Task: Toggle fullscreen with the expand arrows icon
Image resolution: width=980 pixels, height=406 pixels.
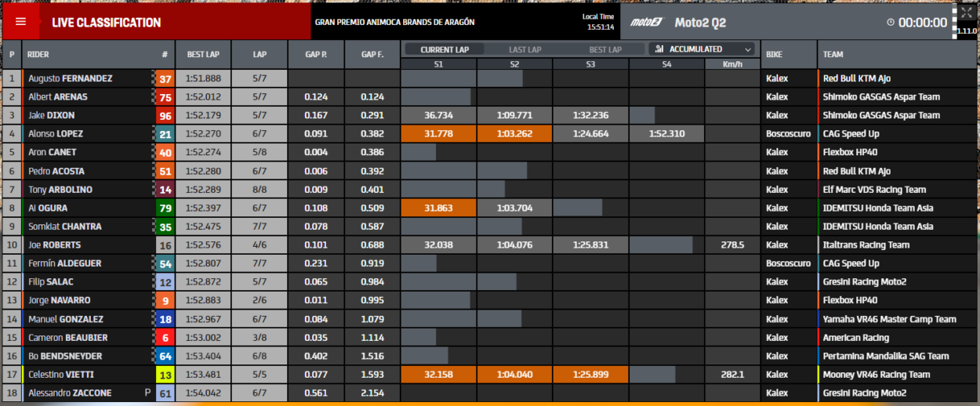Action: pos(966,13)
